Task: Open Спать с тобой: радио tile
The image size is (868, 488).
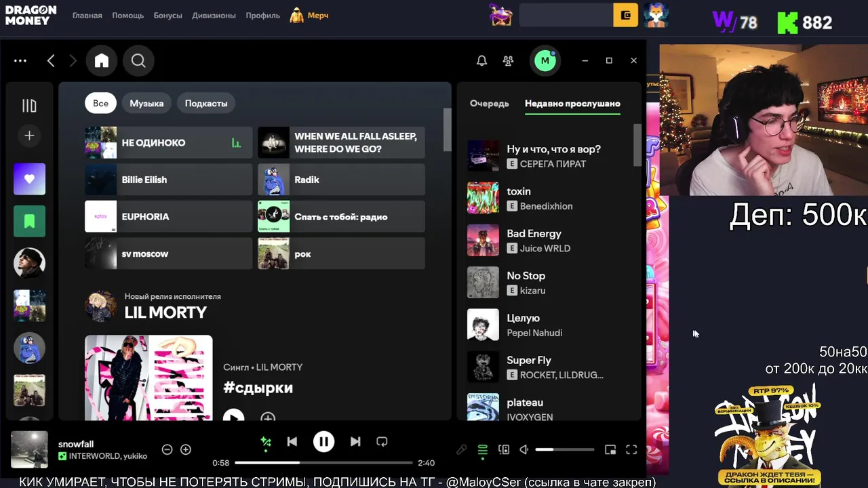Action: pyautogui.click(x=341, y=217)
